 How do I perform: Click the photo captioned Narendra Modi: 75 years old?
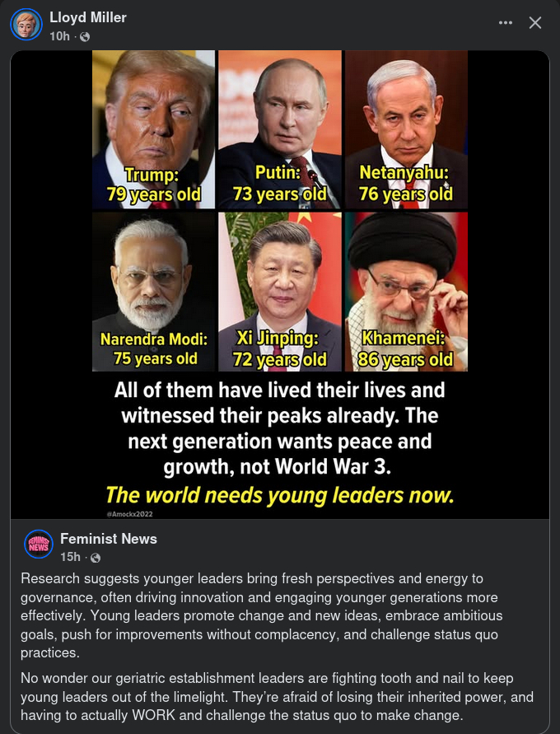[x=153, y=292]
